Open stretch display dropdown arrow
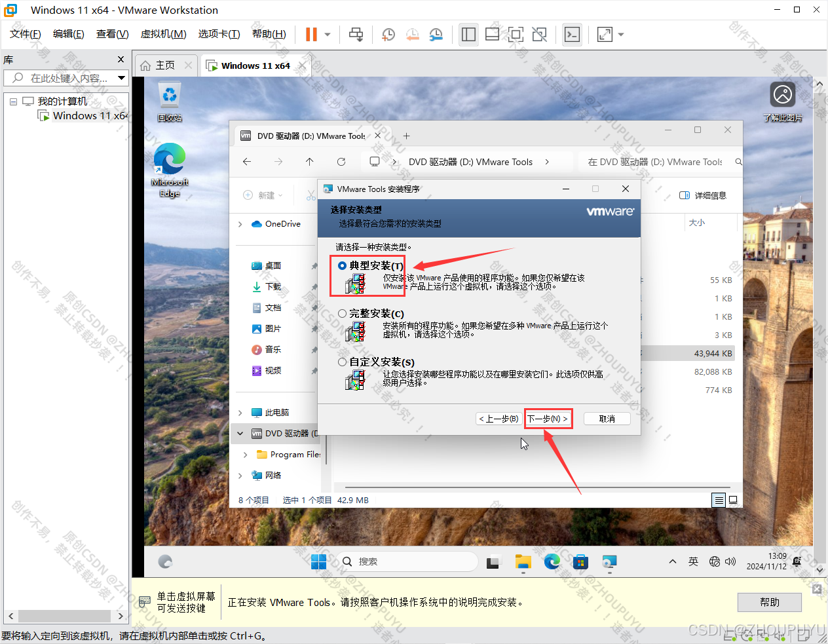This screenshot has width=828, height=644. pos(621,34)
